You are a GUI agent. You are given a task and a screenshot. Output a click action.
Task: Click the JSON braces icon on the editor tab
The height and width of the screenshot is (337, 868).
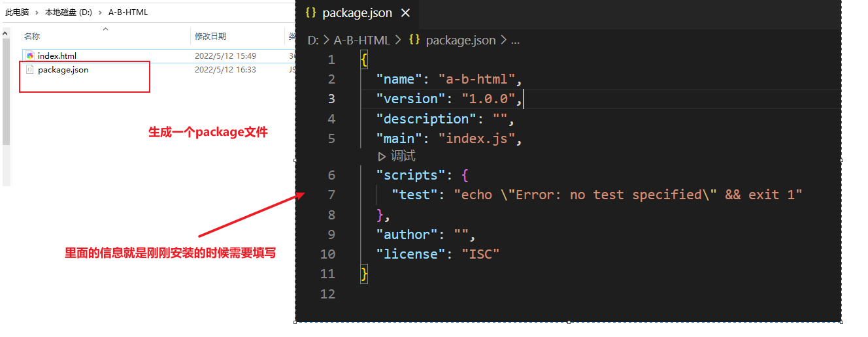(x=311, y=12)
